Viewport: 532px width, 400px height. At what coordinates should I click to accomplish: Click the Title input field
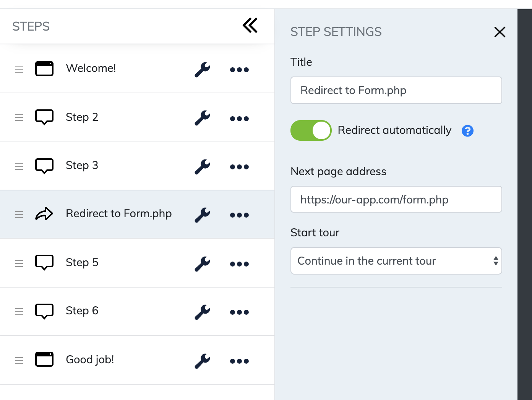[396, 90]
